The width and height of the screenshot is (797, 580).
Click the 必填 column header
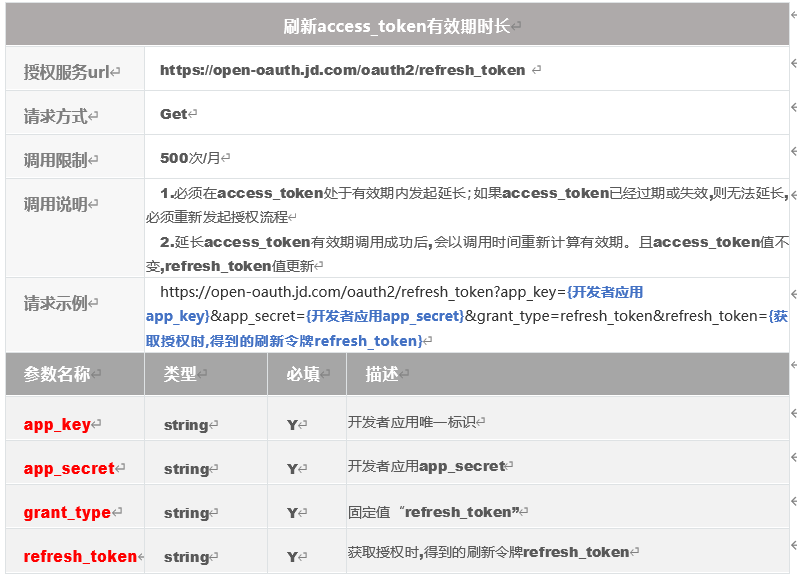pos(307,374)
